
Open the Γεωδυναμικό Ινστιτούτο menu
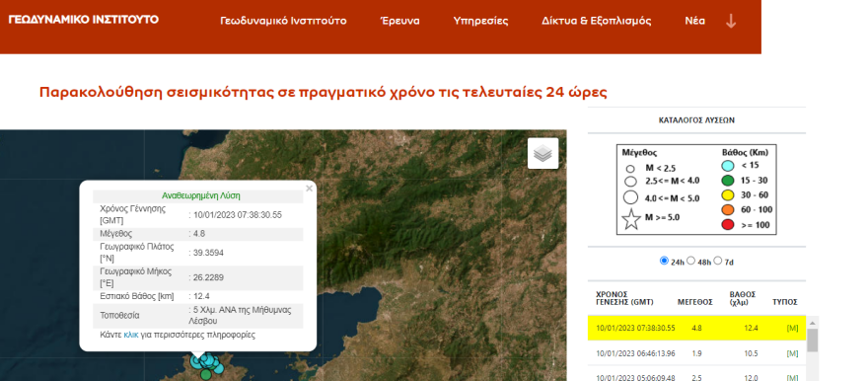tap(283, 21)
